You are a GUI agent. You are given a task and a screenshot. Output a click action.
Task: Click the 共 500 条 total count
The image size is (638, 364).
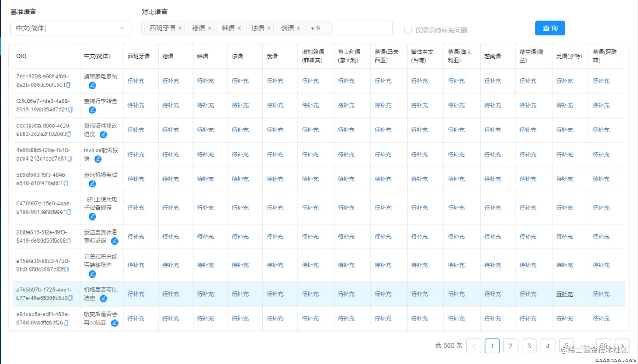click(449, 346)
